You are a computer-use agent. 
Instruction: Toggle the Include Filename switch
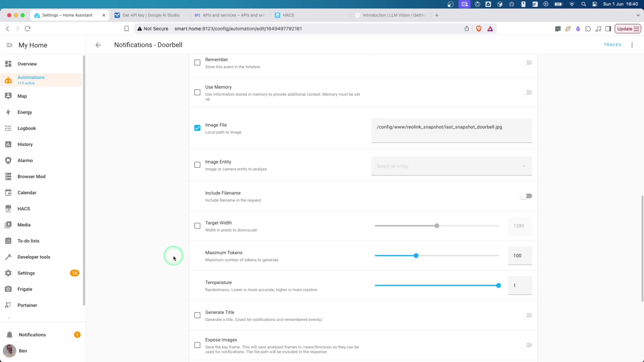[526, 196]
